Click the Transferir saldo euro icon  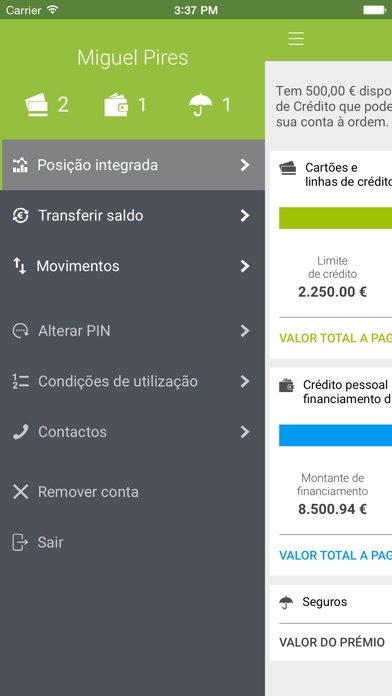20,216
